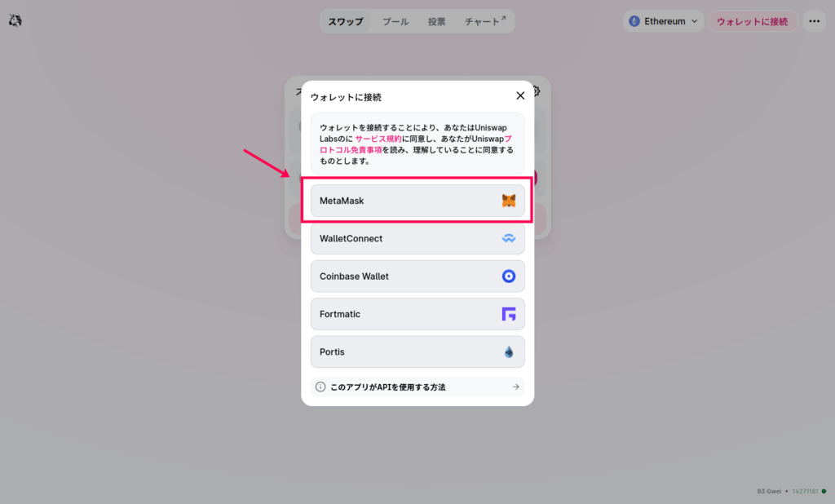
Task: Select MetaMask wallet option
Action: pos(417,201)
